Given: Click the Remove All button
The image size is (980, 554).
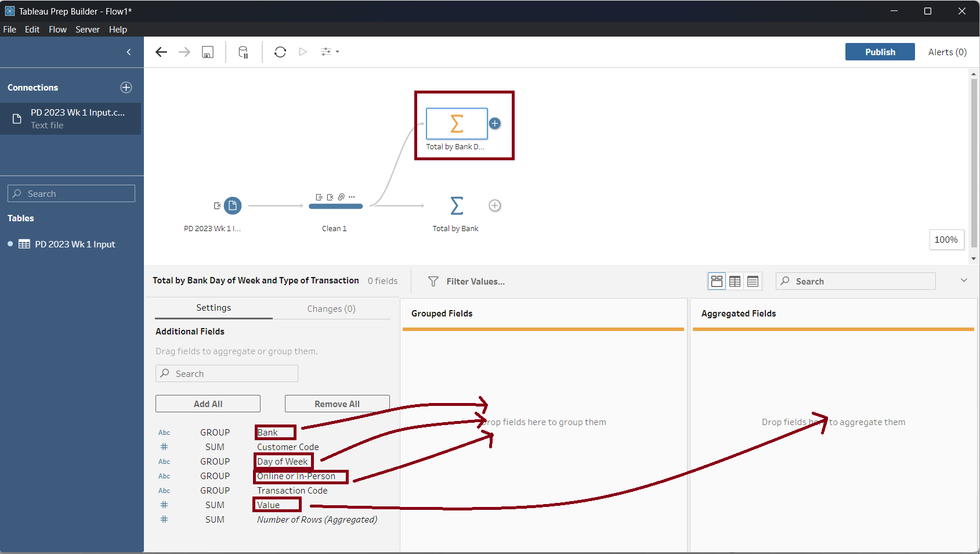Looking at the screenshot, I should tap(337, 404).
